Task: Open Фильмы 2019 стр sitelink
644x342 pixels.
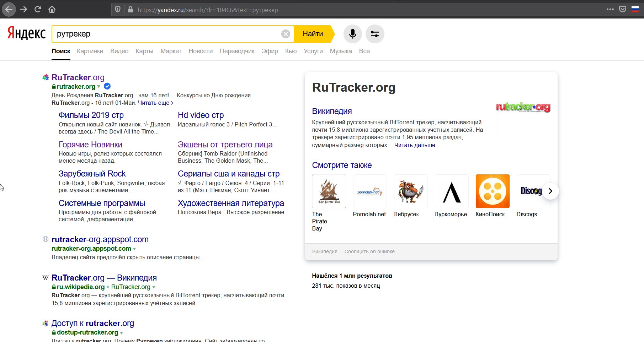Action: (91, 115)
